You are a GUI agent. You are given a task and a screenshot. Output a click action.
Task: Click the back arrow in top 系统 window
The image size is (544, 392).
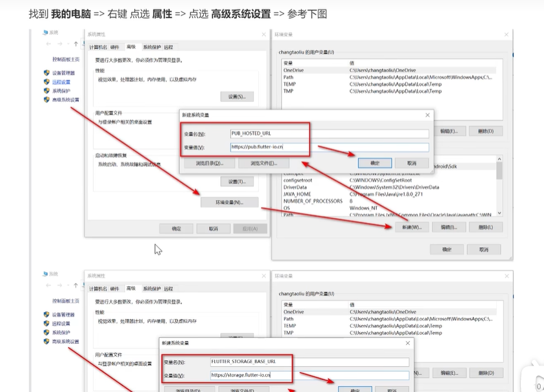[x=48, y=44]
